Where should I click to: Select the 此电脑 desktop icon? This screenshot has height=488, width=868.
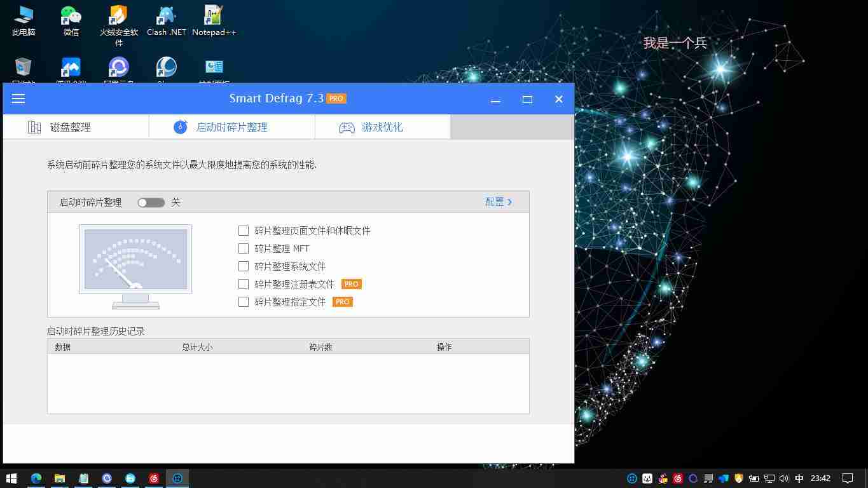point(24,21)
